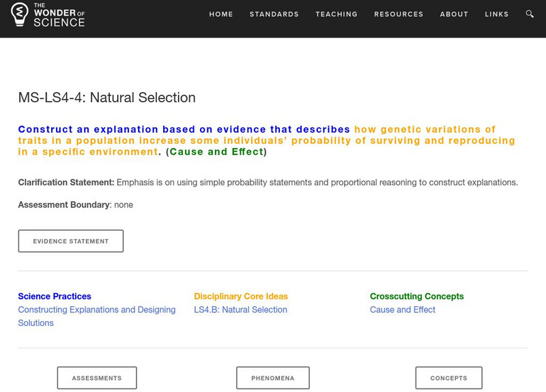Click the Disciplinary Core Ideas heading

pos(241,297)
